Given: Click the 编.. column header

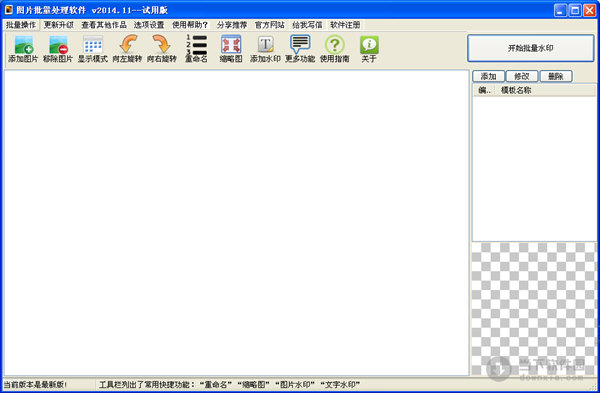Looking at the screenshot, I should click(484, 90).
